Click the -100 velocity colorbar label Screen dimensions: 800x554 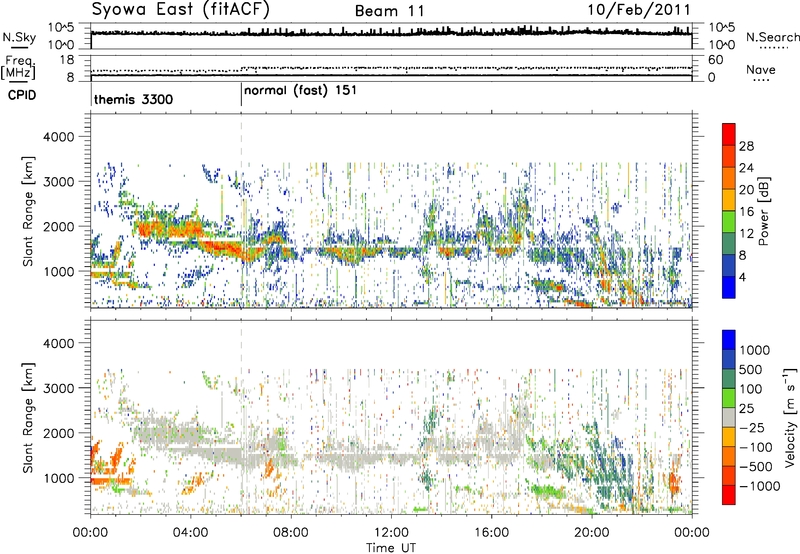[756, 447]
